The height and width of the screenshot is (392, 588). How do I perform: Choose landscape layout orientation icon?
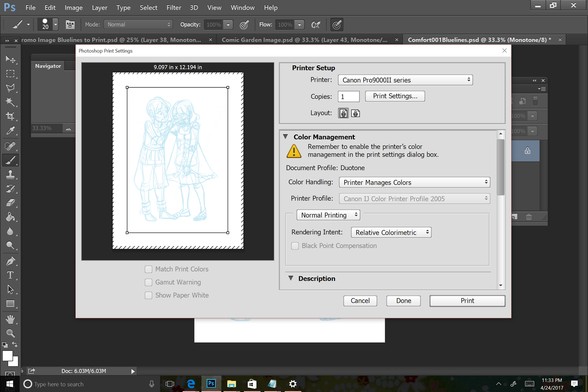click(x=355, y=113)
